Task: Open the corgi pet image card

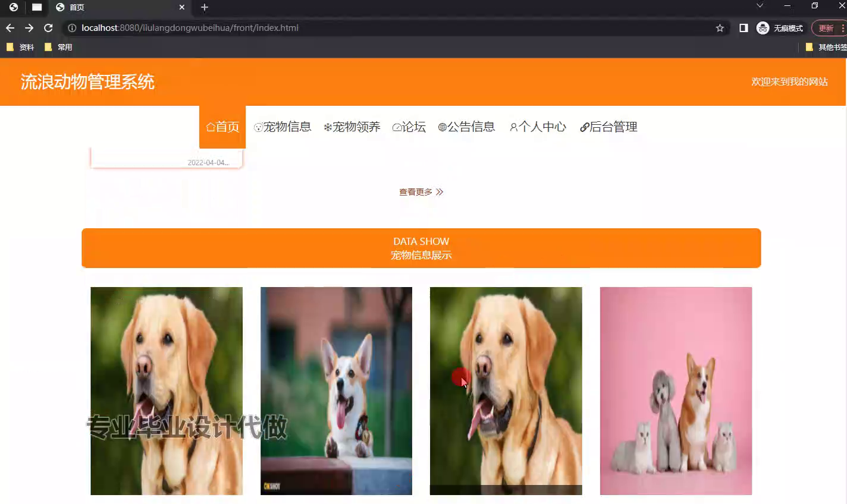Action: tap(336, 391)
